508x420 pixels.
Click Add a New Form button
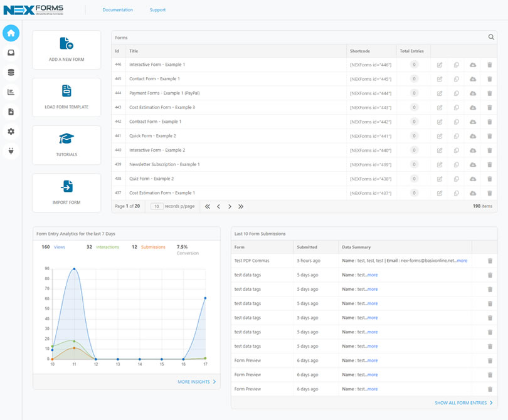(x=66, y=50)
